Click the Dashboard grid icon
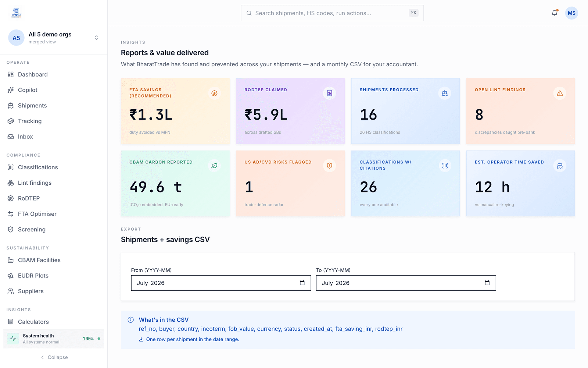588x368 pixels. tap(11, 74)
